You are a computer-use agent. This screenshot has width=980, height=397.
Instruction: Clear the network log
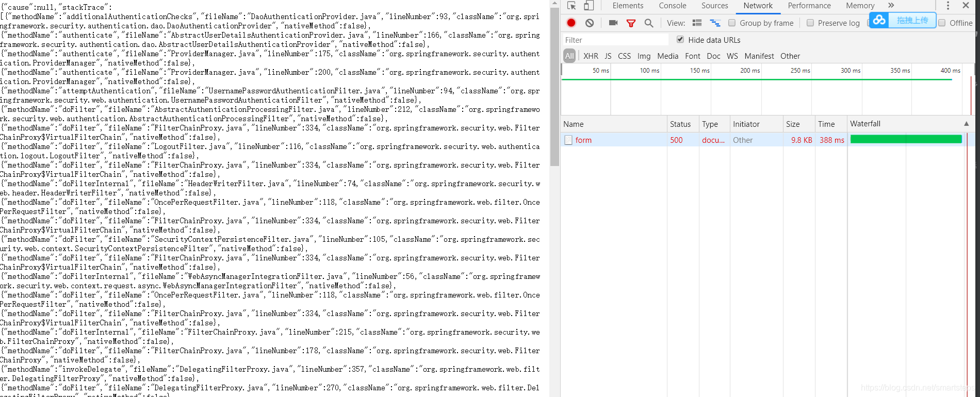tap(590, 23)
